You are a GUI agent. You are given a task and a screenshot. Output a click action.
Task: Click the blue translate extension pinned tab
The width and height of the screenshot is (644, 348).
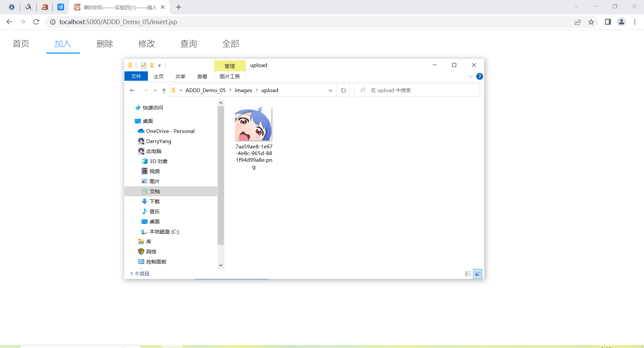(x=61, y=7)
